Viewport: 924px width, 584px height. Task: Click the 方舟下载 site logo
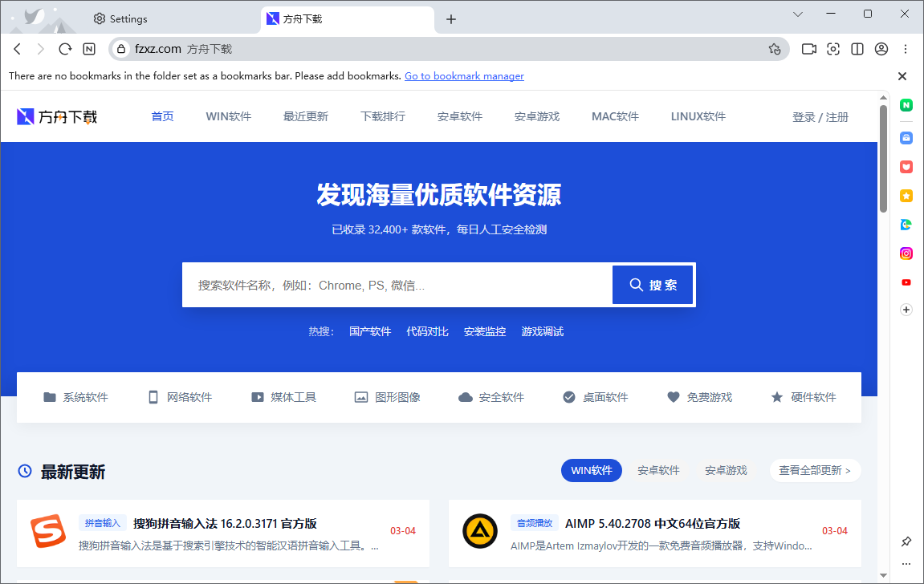(56, 116)
